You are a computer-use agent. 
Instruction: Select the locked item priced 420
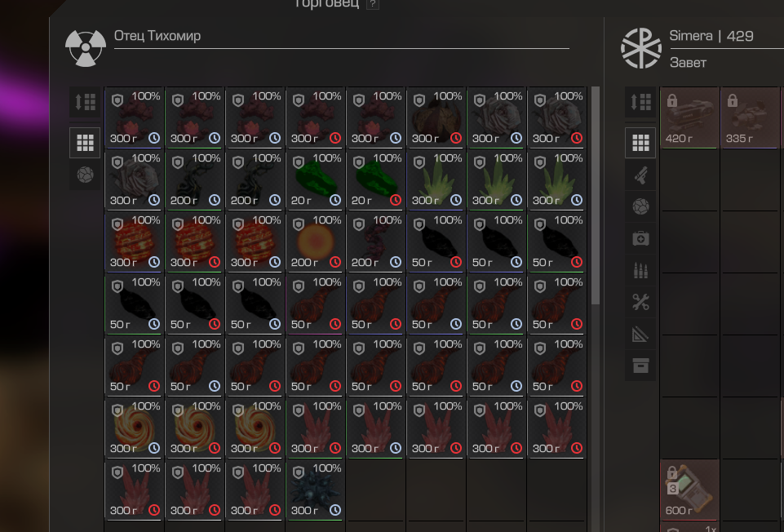689,117
